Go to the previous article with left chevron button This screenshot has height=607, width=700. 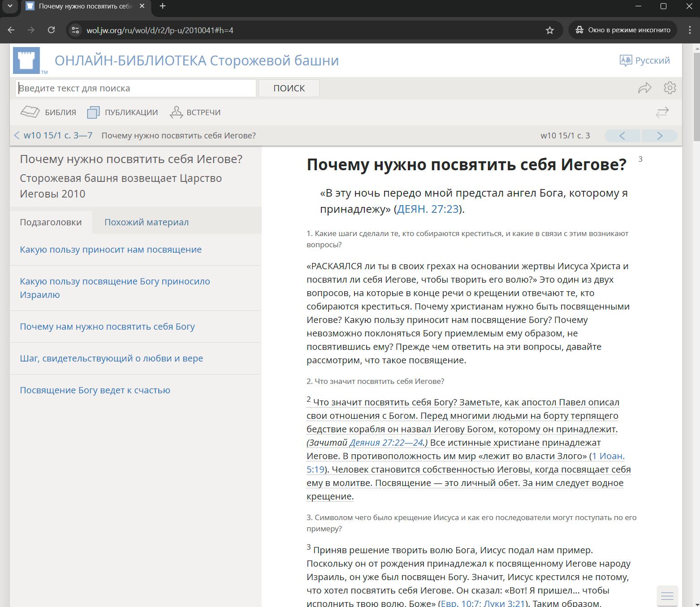622,136
